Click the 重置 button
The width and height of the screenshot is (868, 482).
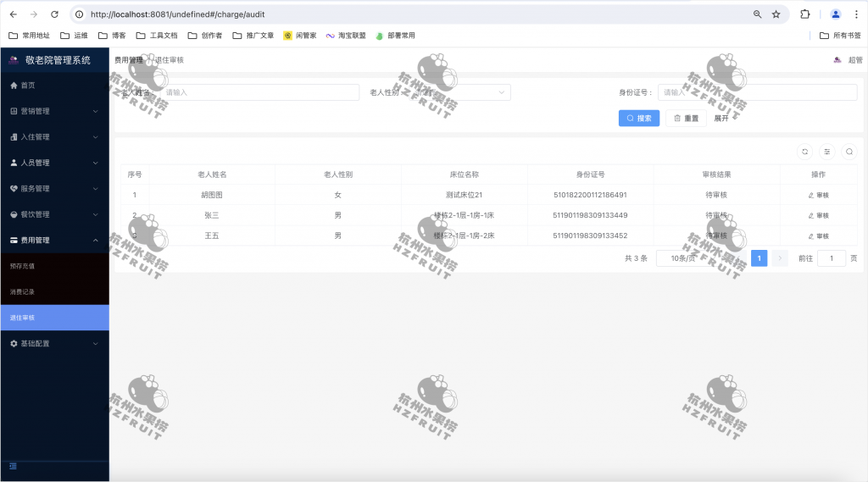click(687, 118)
